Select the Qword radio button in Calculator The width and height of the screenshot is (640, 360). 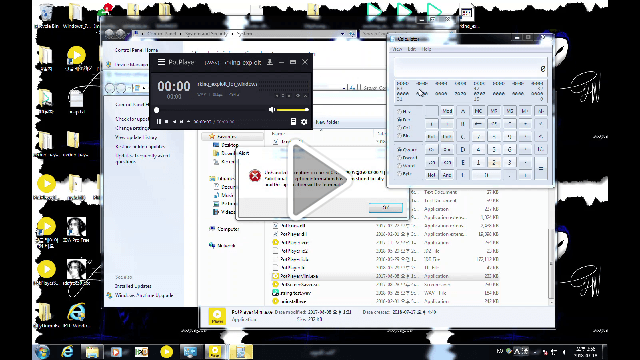407,149
